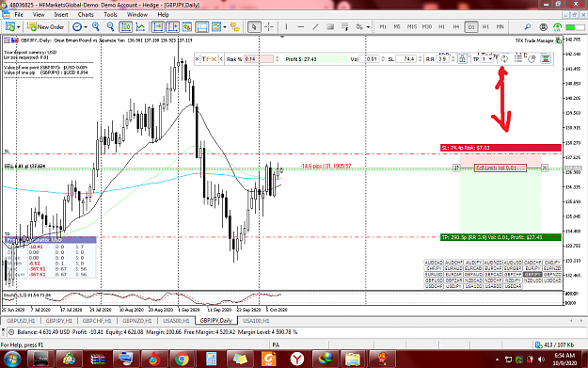The height and width of the screenshot is (368, 588).
Task: Click the SL pips input field
Action: point(405,59)
